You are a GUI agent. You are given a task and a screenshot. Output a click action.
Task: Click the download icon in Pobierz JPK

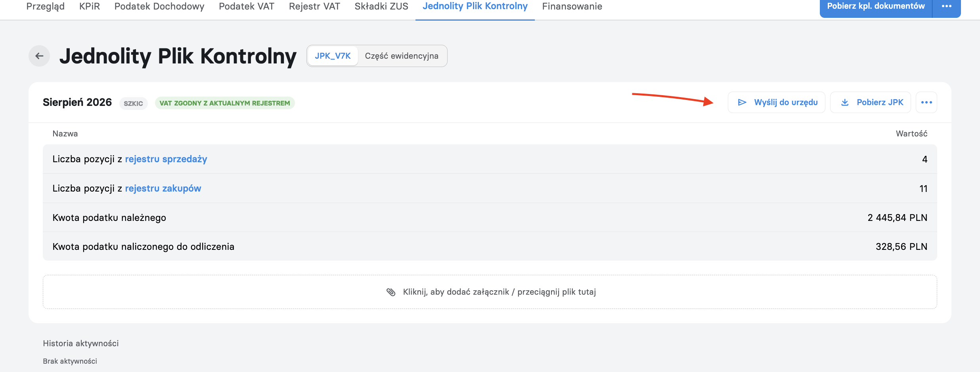[x=845, y=102]
